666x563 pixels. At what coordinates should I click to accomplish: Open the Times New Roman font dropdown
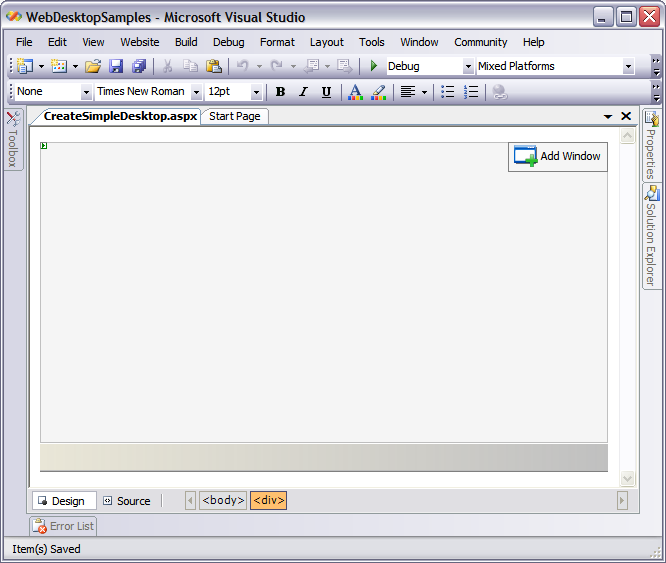196,92
